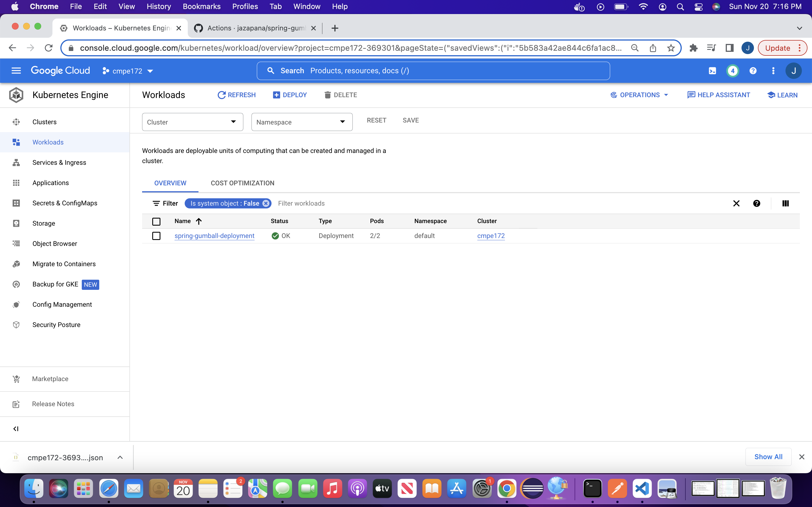Screen dimensions: 812x507
Task: Open the main navigation hamburger menu
Action: [x=16, y=71]
